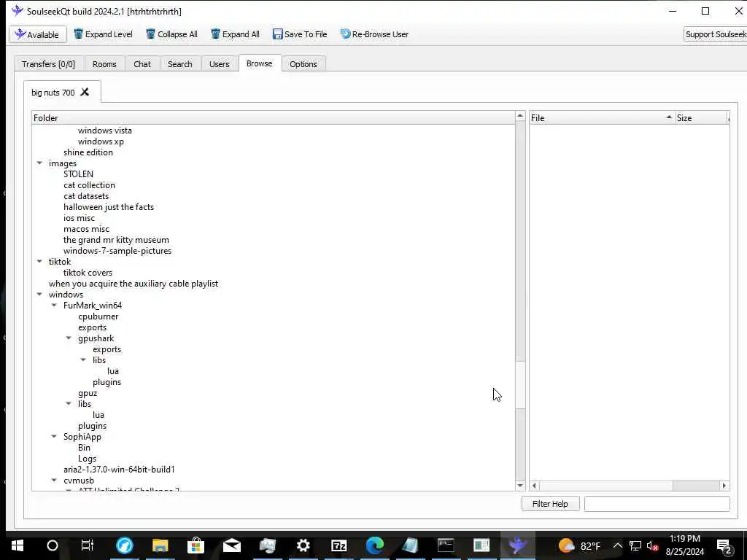Click file list scroll left arrow
Screen dimensions: 747x560
(x=535, y=486)
